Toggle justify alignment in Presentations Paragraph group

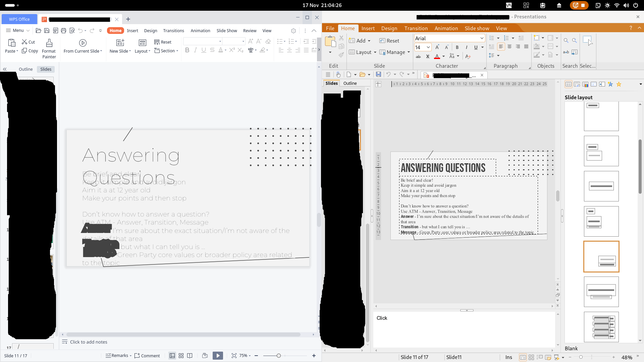[x=526, y=47]
